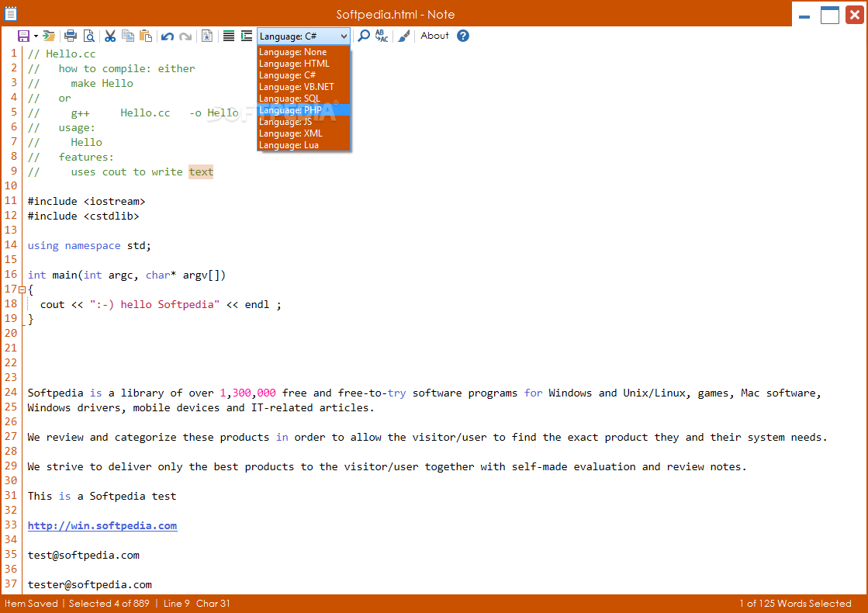Screen dimensions: 868x613
Task: Click test@softpedia.com on line 35
Action: coord(84,555)
